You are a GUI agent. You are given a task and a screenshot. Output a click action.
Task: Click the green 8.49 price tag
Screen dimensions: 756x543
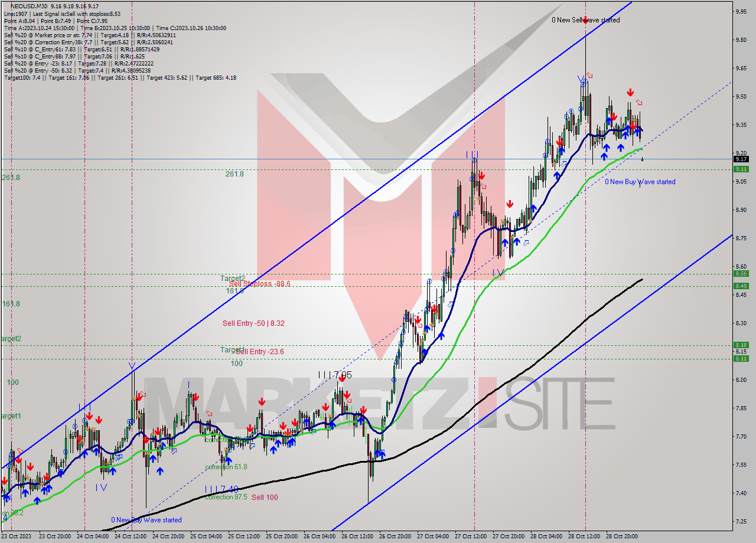[x=741, y=286]
